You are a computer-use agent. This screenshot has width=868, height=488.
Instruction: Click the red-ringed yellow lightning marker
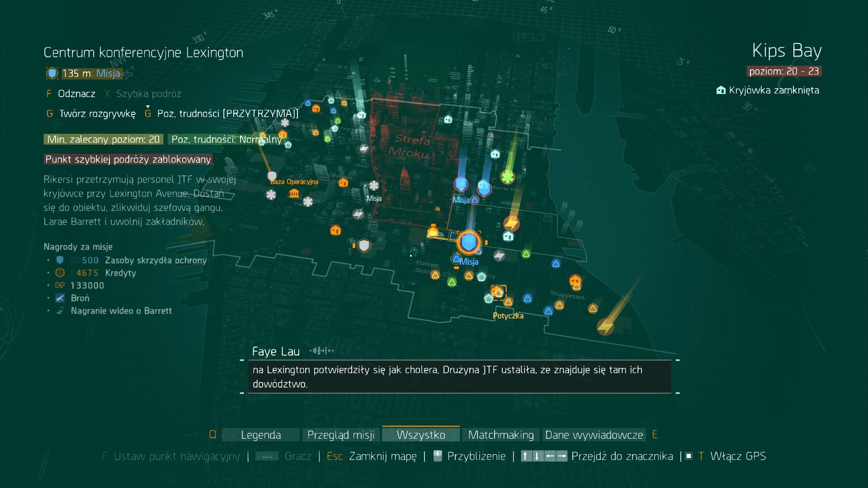(x=511, y=223)
